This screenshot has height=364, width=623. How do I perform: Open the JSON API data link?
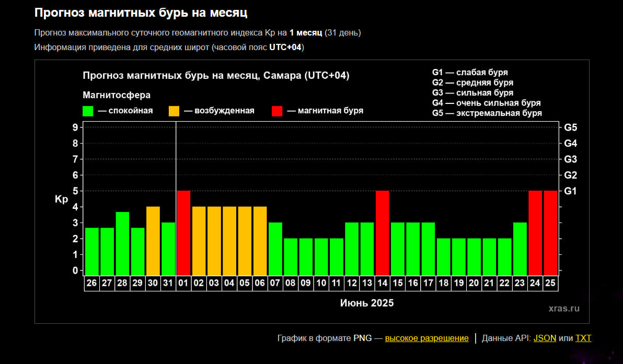pyautogui.click(x=545, y=338)
